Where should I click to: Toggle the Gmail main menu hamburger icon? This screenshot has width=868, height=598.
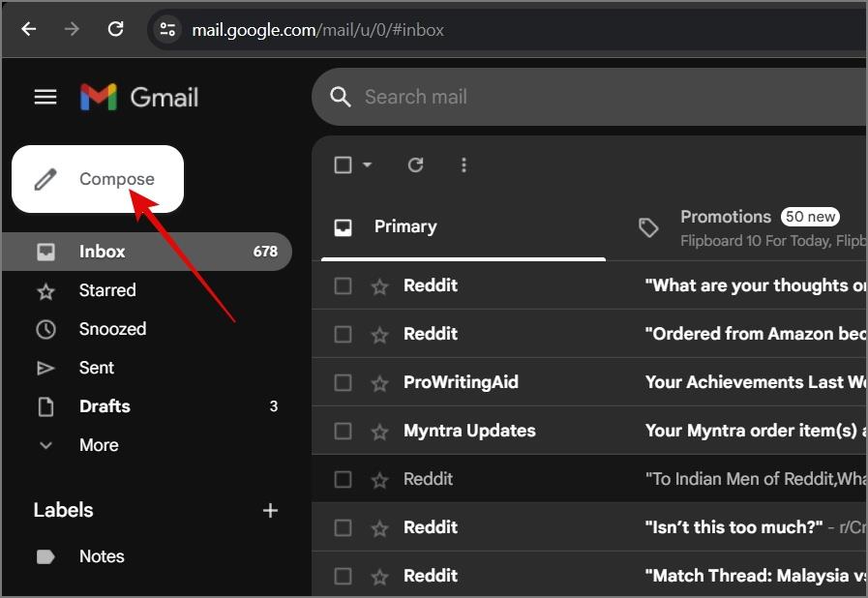tap(45, 97)
